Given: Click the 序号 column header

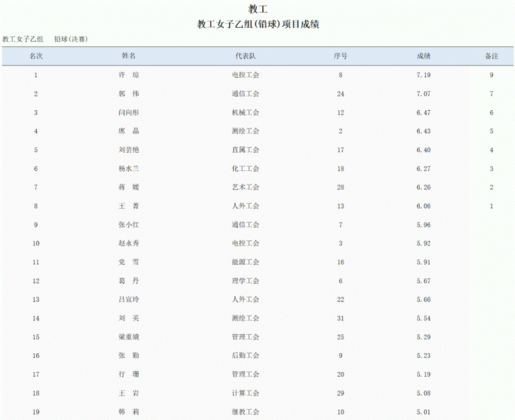Looking at the screenshot, I should [341, 56].
